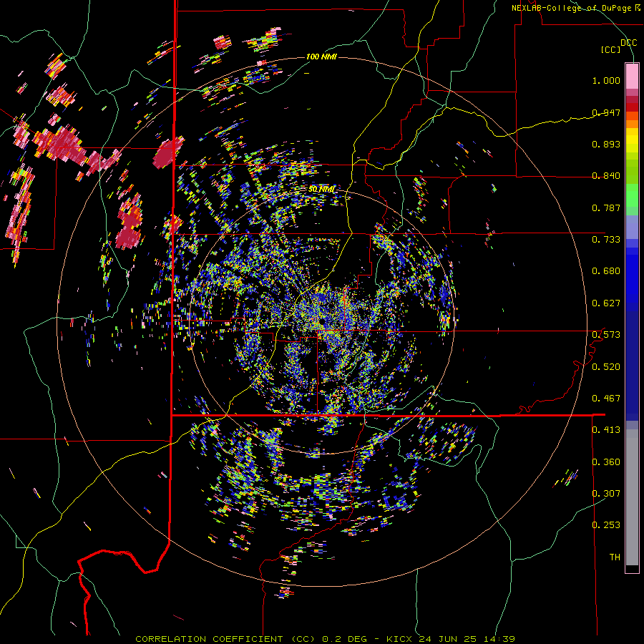
Task: Select the 0.467 color scale value
Action: pos(606,399)
